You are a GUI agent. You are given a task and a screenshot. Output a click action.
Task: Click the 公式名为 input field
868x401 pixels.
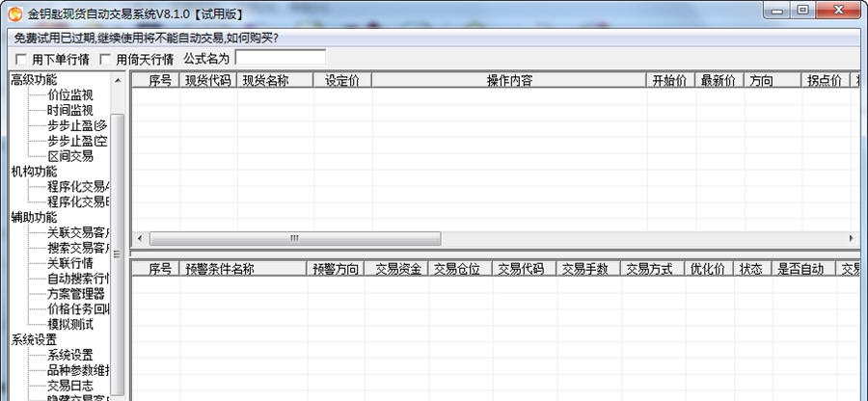coord(280,58)
